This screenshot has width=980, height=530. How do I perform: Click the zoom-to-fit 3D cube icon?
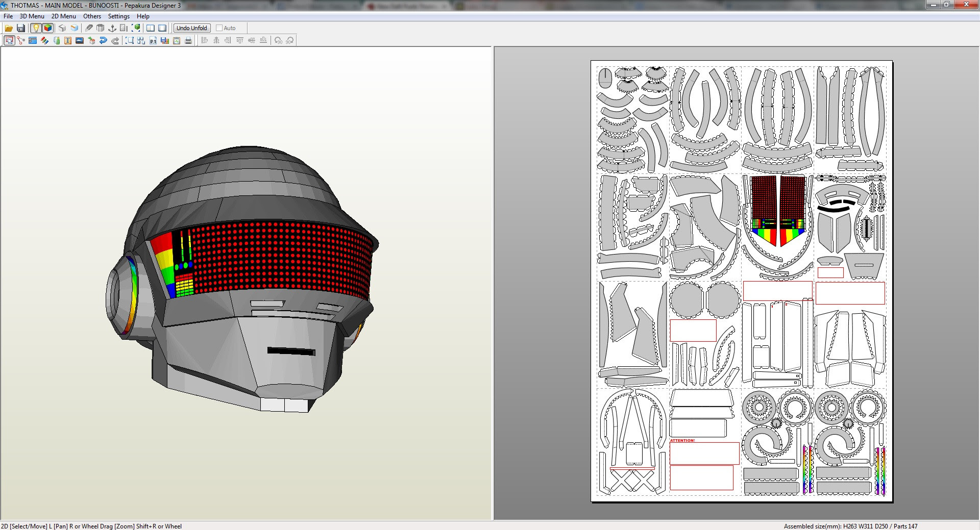pos(136,28)
